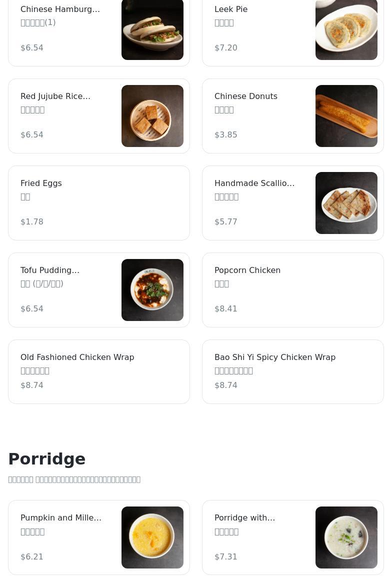Open the Chinese Hamburger photo

coord(152,30)
